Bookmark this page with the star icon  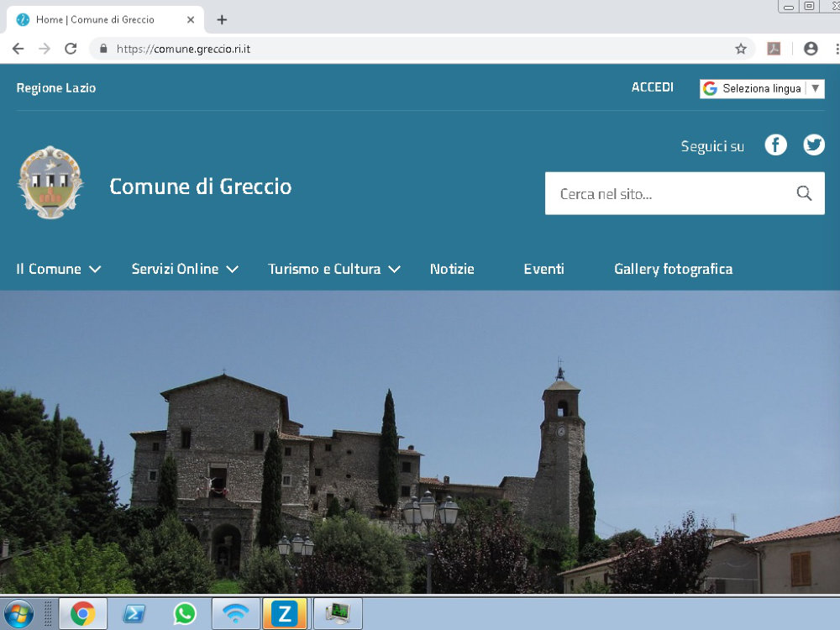click(x=740, y=49)
